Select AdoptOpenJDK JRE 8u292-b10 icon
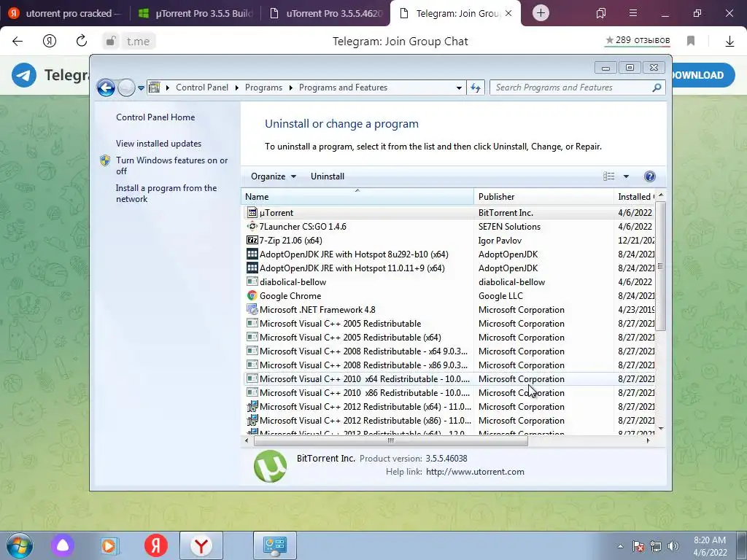The width and height of the screenshot is (747, 560). tap(252, 254)
